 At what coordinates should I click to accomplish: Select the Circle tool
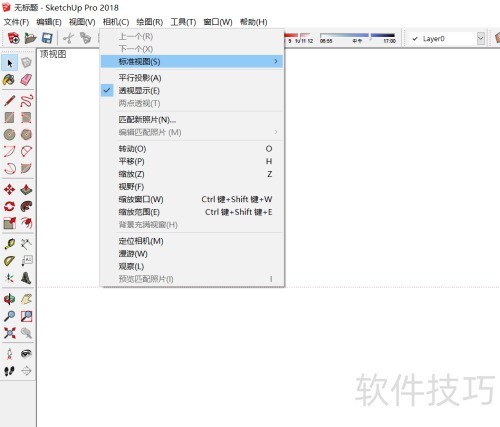pyautogui.click(x=10, y=134)
